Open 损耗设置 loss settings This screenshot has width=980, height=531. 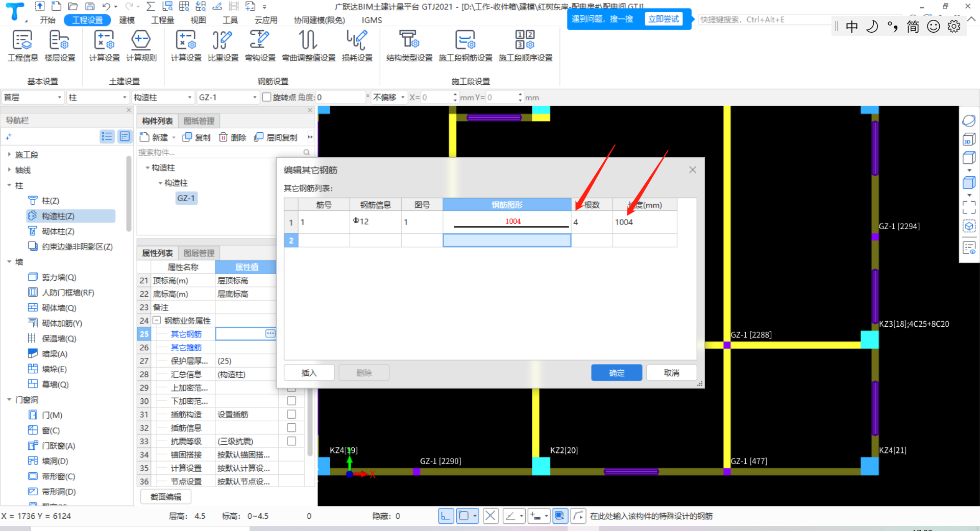coord(357,46)
